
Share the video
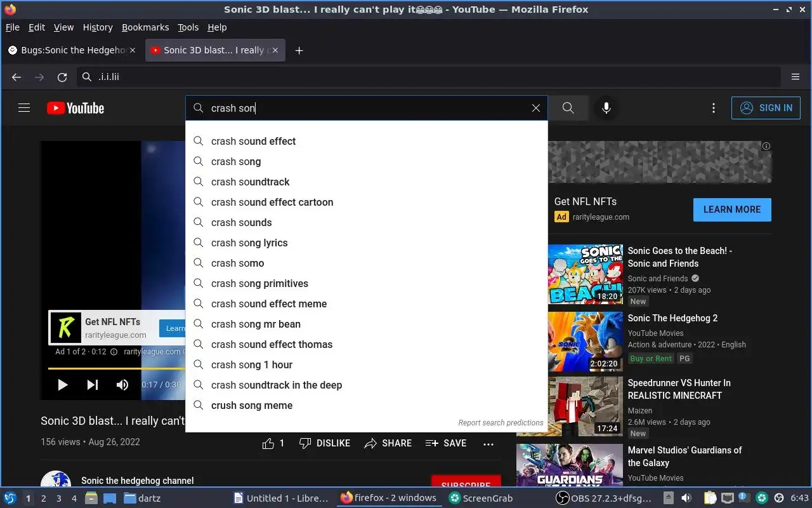tap(388, 443)
